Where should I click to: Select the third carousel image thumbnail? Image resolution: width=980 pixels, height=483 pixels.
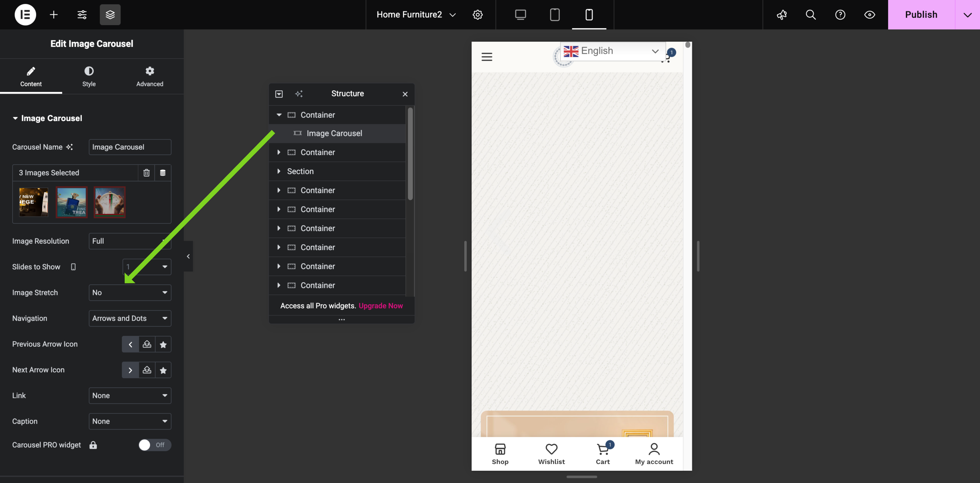point(110,202)
